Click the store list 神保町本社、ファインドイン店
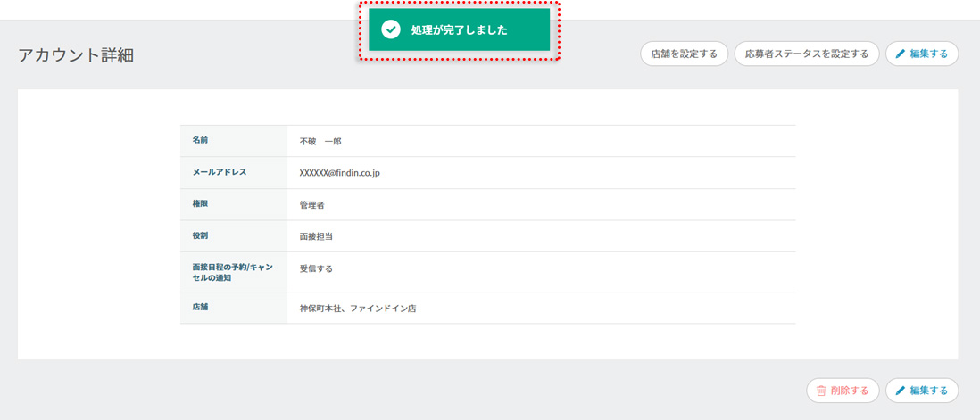 coord(358,309)
